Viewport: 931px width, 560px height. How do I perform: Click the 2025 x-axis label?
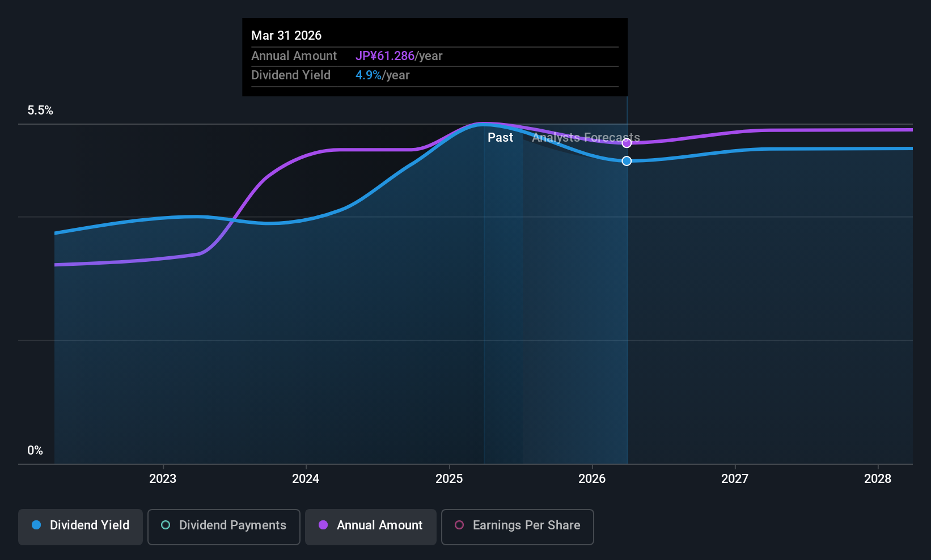coord(449,479)
